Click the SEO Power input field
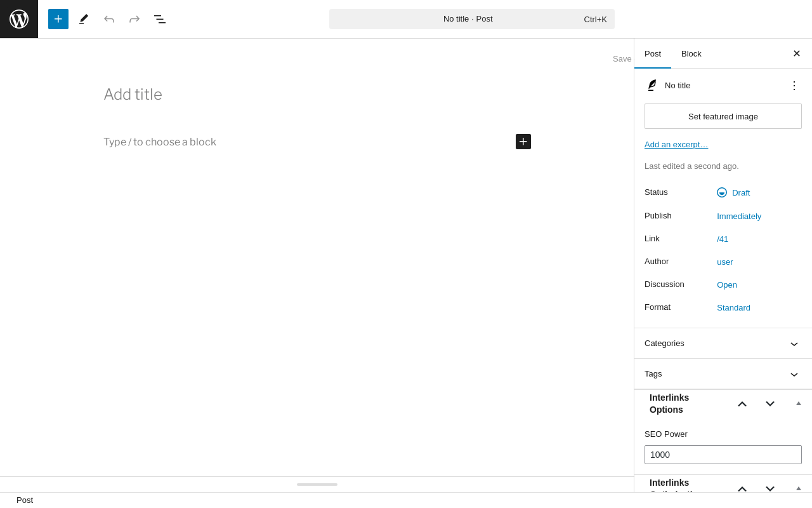 pos(723,455)
